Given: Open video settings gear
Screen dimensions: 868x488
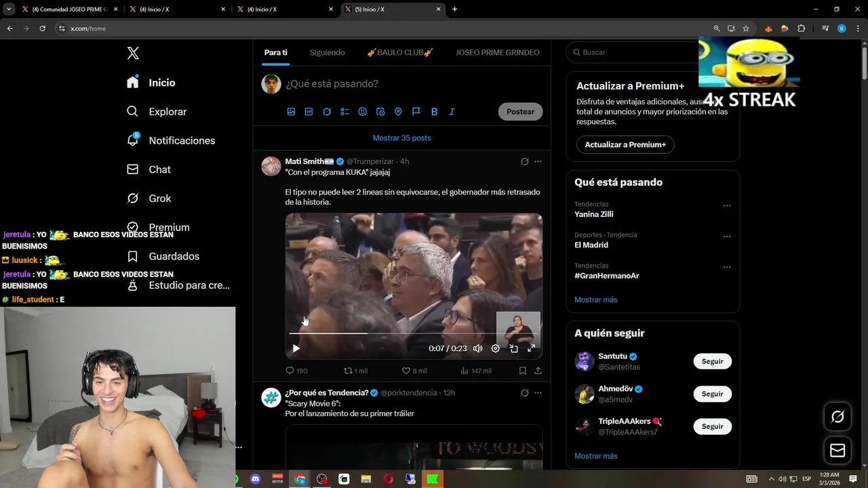Looking at the screenshot, I should click(496, 348).
